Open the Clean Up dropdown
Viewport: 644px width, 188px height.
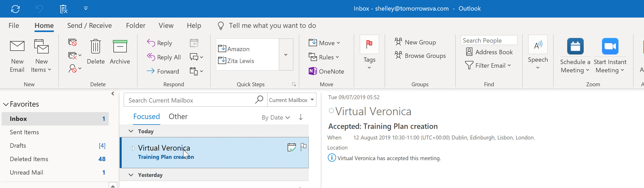[75, 56]
